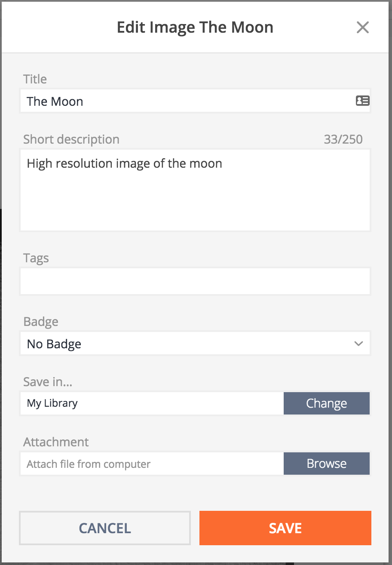The image size is (392, 565).
Task: Click the Attachment field label
Action: coord(56,442)
